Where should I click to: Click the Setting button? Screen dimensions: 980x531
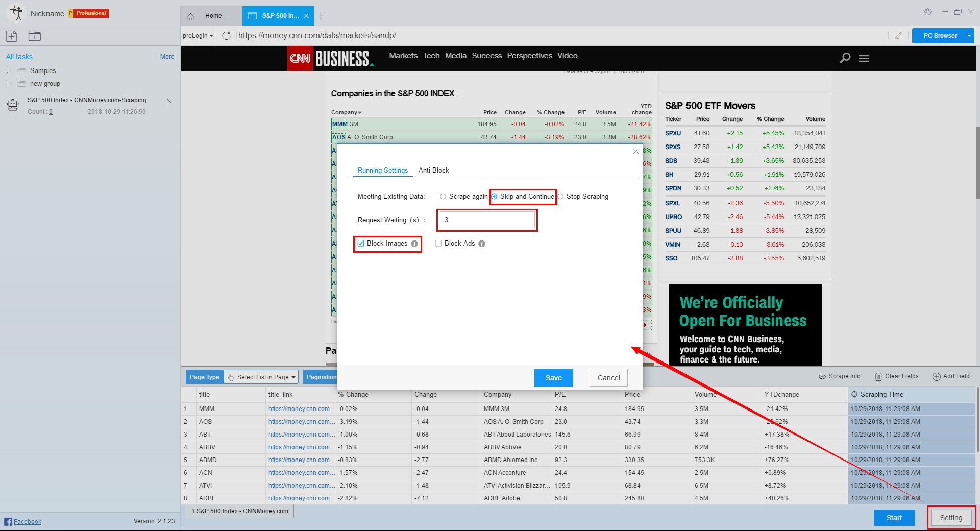pos(951,518)
